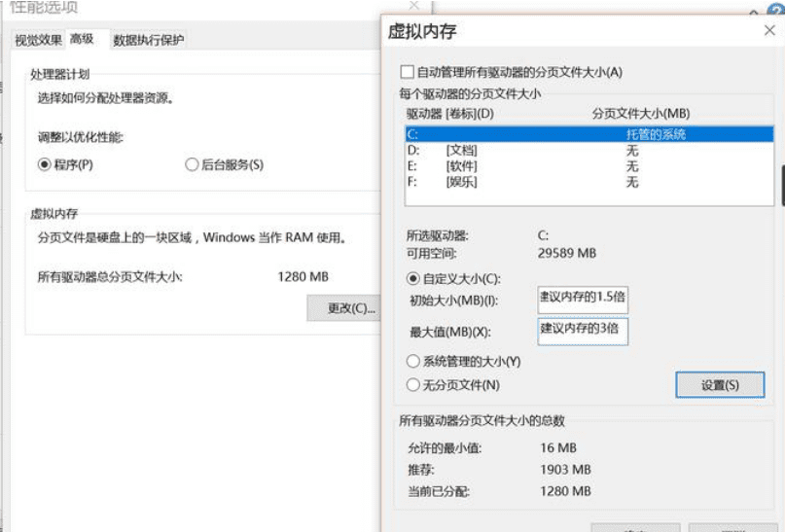The image size is (785, 532).
Task: Select the D: [文档] drive row
Action: [589, 150]
